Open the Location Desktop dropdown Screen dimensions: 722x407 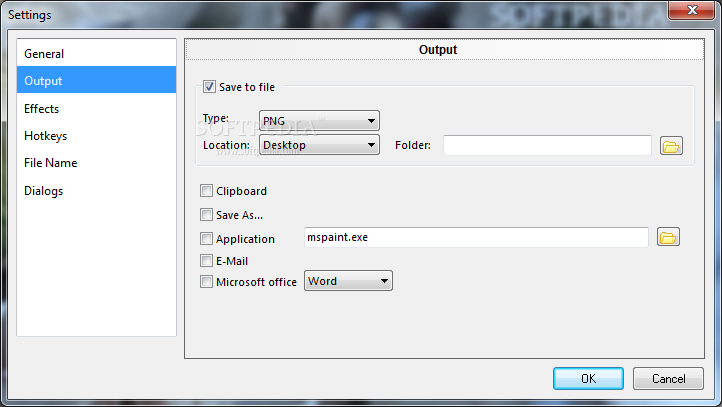pos(319,145)
